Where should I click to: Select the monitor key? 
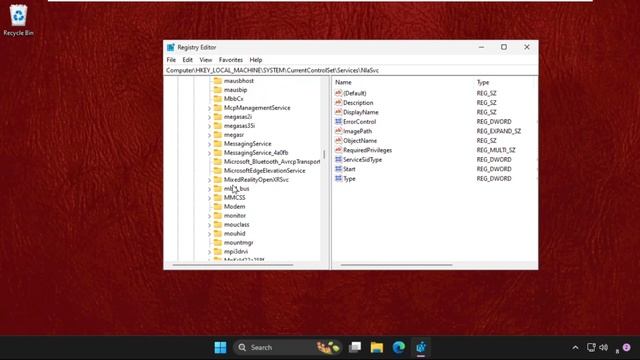tap(235, 216)
